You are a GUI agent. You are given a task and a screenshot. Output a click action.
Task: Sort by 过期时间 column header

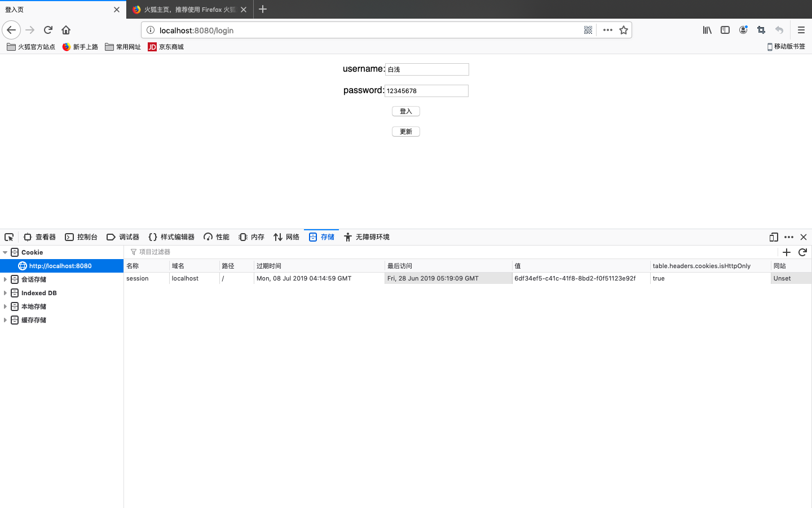click(x=319, y=266)
